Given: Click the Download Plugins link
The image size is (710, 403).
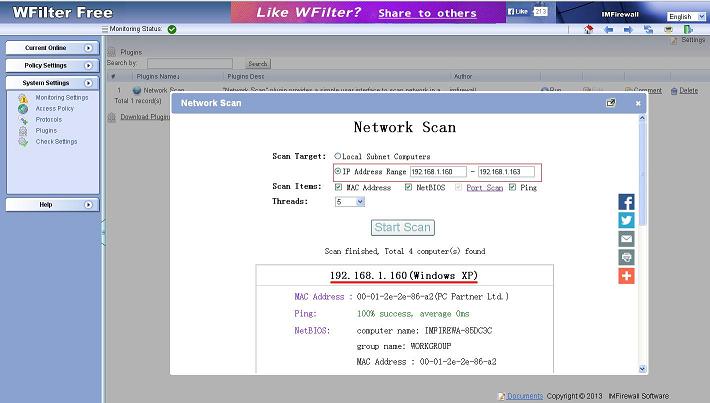Looking at the screenshot, I should 145,117.
